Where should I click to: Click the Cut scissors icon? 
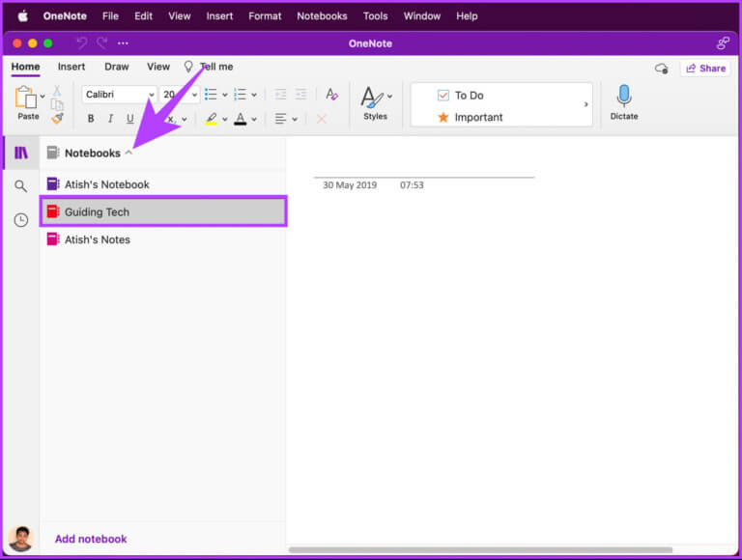coord(57,91)
